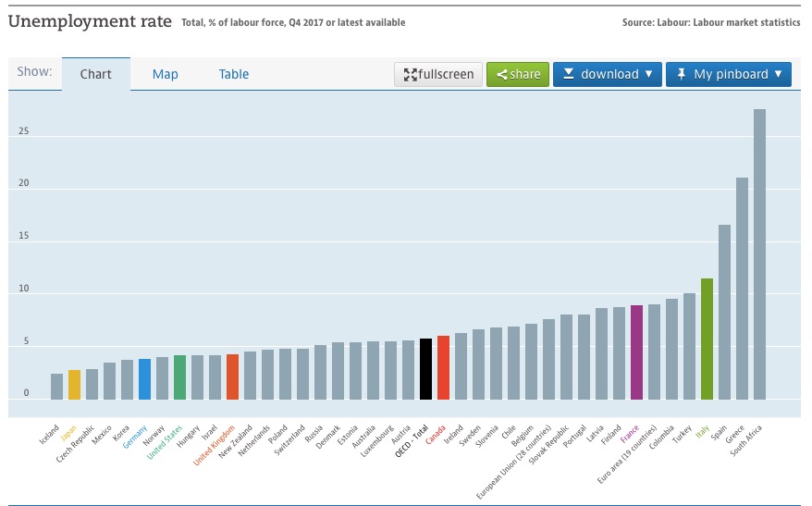Click the share icon on green button

[x=501, y=75]
